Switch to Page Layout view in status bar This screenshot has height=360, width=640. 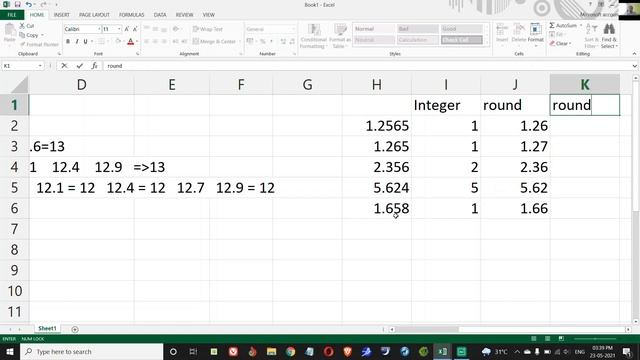(x=547, y=339)
